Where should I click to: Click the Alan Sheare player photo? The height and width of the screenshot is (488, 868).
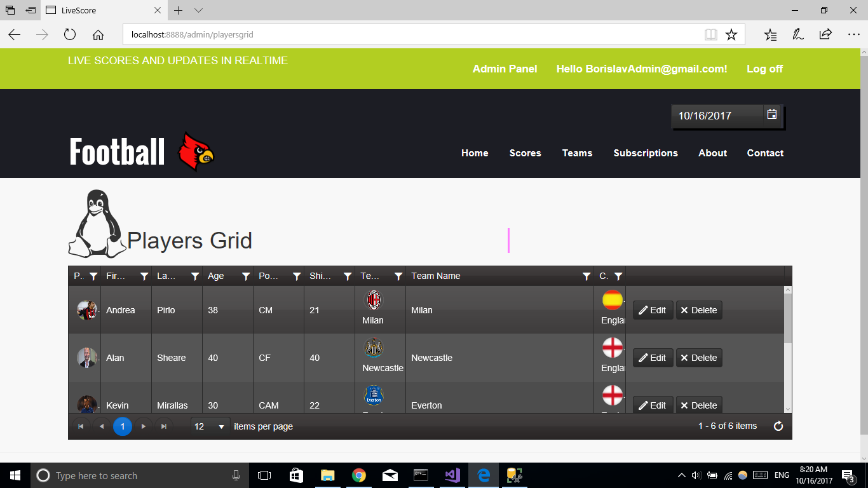tap(86, 358)
